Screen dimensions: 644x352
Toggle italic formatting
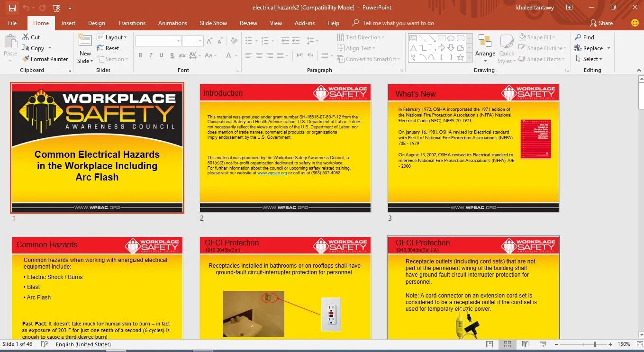(x=150, y=55)
